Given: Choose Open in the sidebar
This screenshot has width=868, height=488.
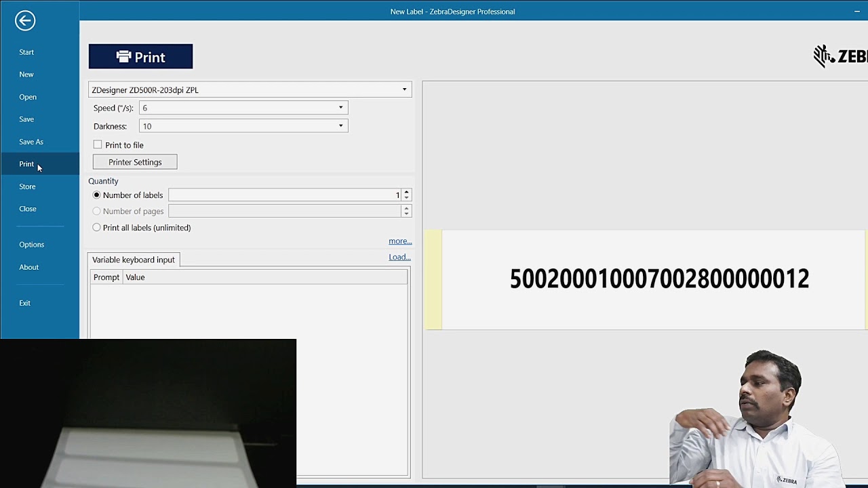Looking at the screenshot, I should [28, 97].
